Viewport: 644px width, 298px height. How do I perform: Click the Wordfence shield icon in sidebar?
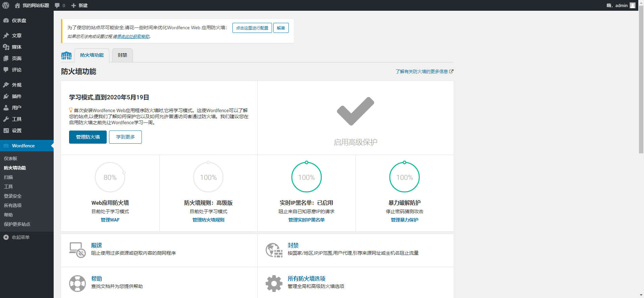(6, 146)
